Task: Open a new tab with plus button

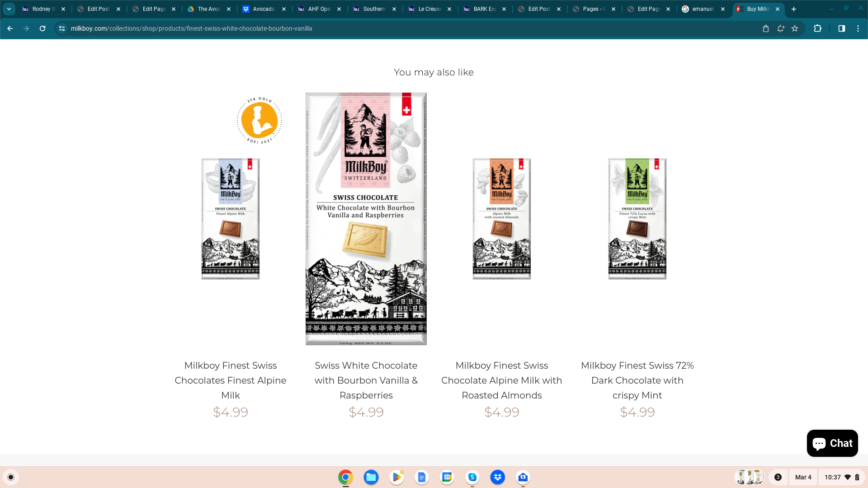Action: (x=794, y=9)
